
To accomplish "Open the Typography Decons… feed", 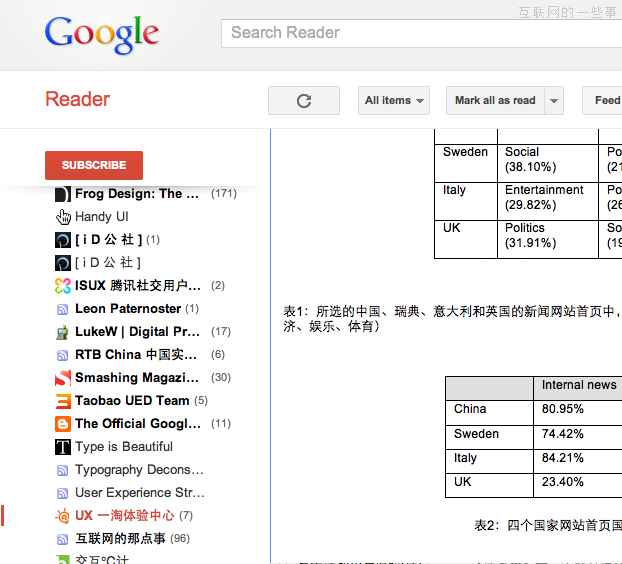I will pyautogui.click(x=139, y=470).
